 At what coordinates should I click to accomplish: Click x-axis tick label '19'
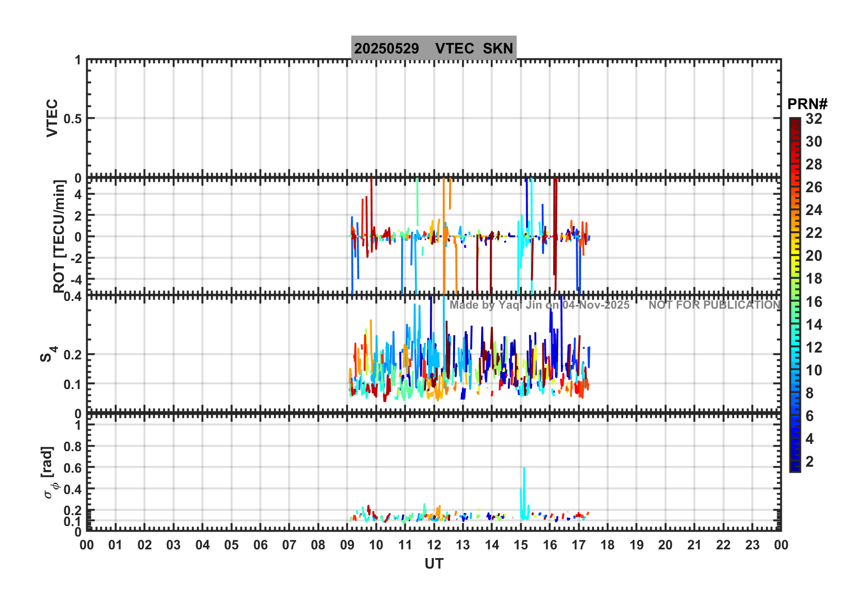click(637, 545)
